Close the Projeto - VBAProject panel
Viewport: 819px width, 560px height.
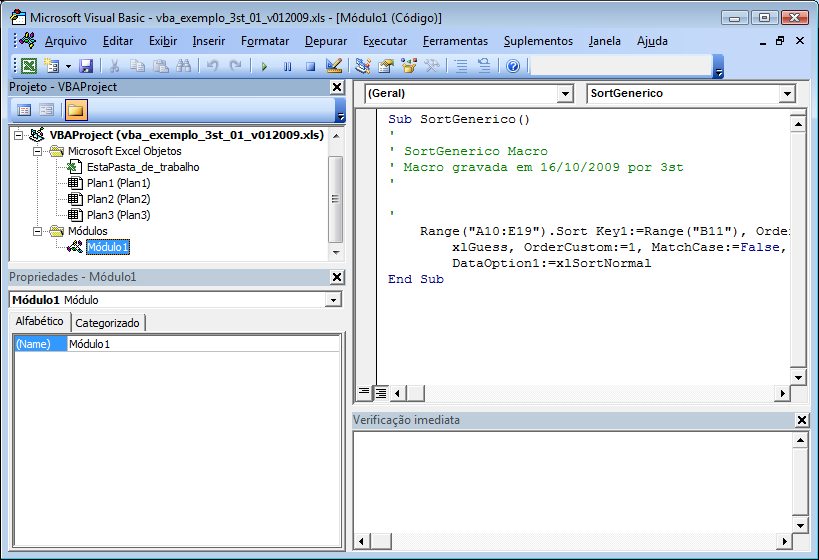337,87
